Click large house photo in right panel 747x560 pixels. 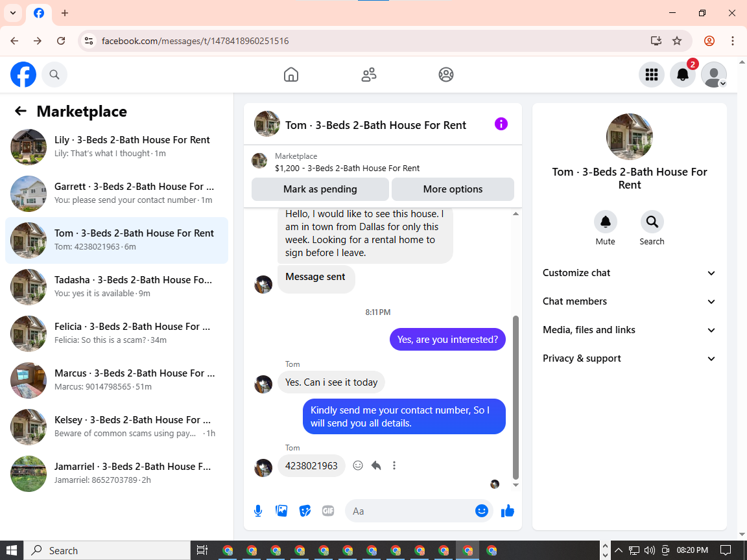click(x=630, y=137)
